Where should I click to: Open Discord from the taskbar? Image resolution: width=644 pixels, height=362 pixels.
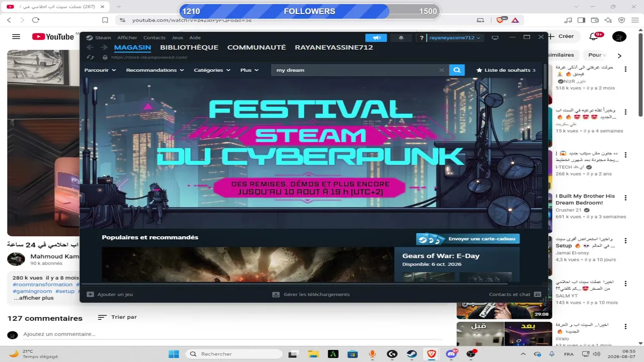[451, 354]
